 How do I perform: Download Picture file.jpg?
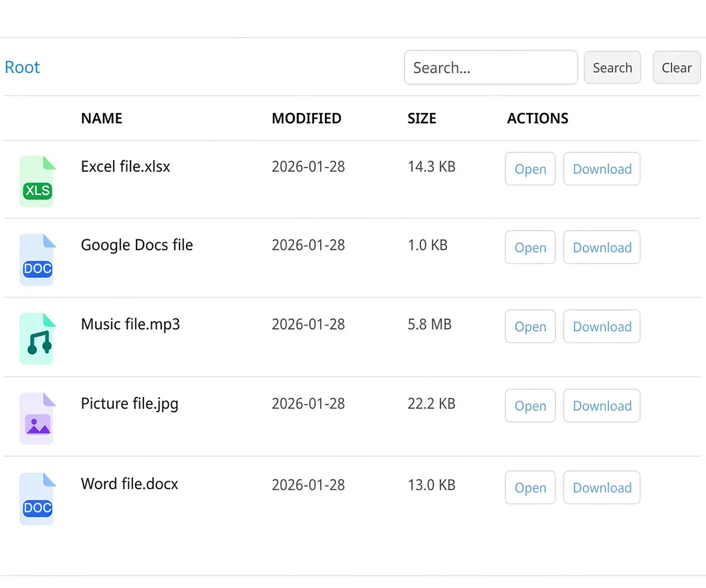602,406
